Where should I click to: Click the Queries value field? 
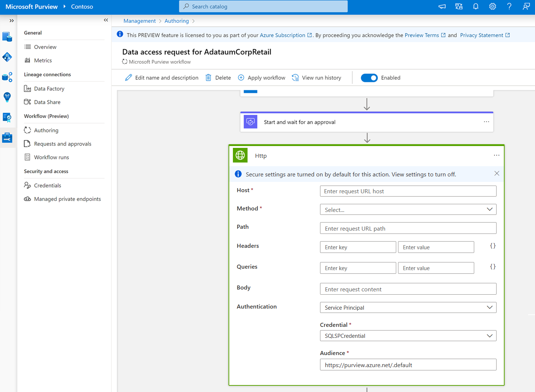[436, 268]
